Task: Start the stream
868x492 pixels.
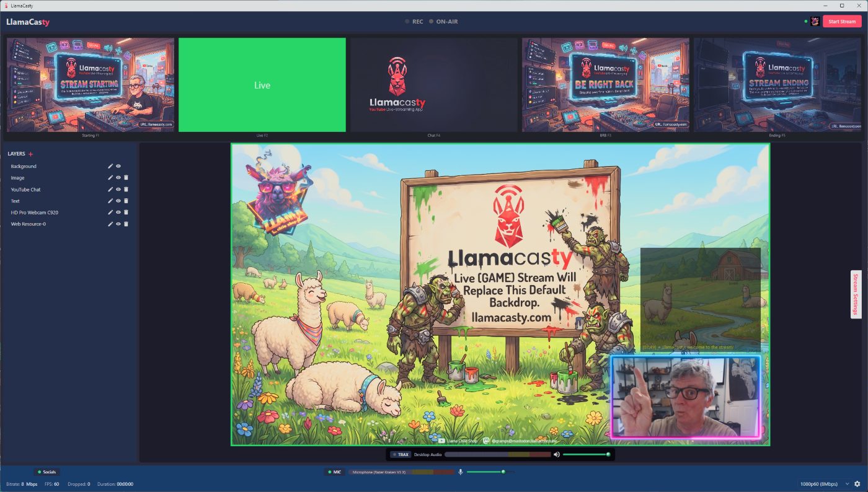Action: coord(842,21)
